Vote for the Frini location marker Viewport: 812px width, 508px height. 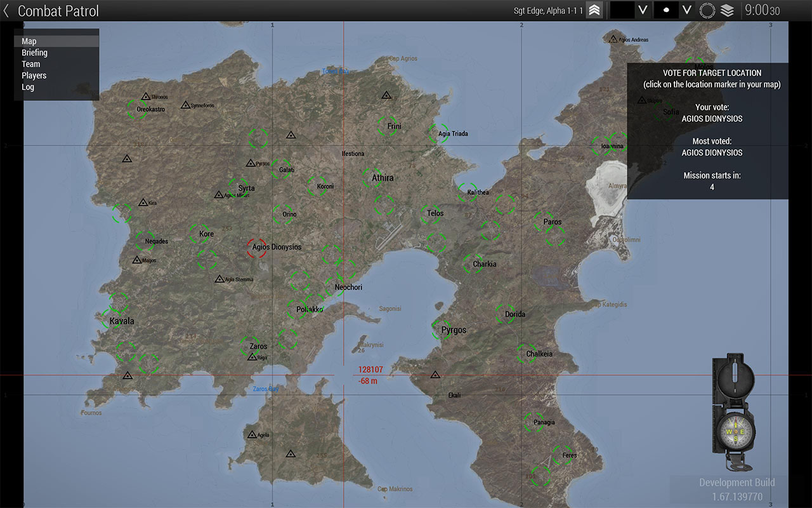point(387,126)
